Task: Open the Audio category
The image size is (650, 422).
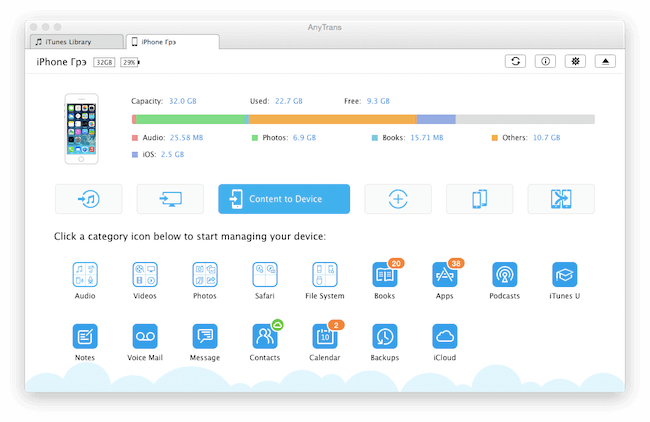Action: 85,274
